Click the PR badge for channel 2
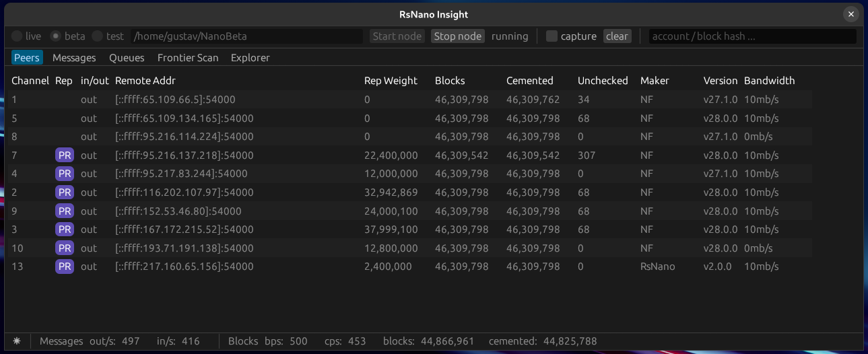 (65, 192)
